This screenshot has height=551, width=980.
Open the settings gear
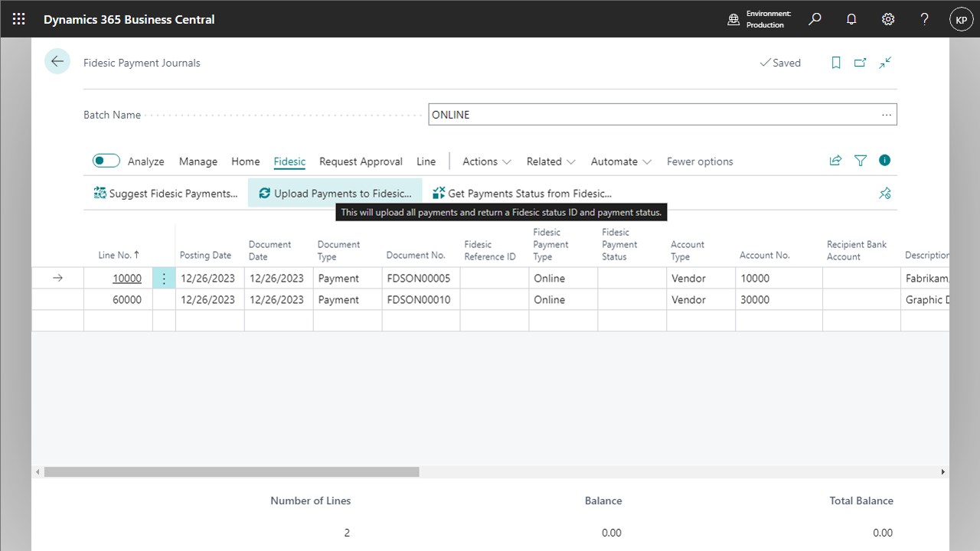[x=888, y=19]
